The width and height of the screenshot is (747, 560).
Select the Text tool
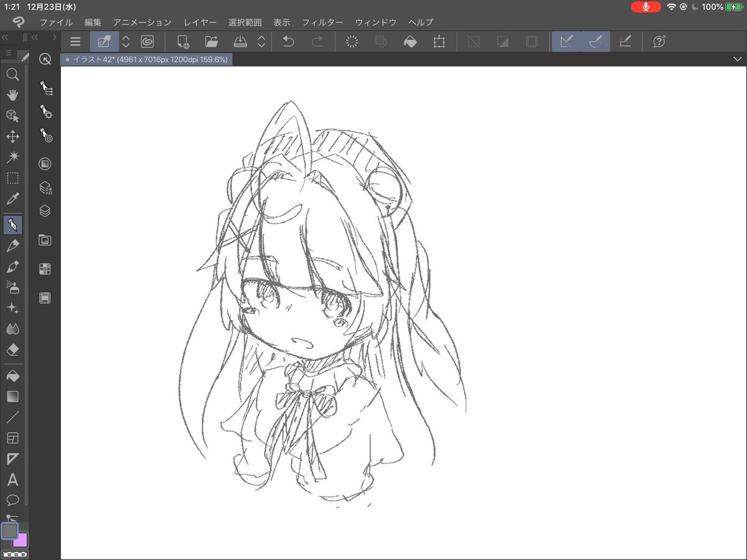[12, 480]
